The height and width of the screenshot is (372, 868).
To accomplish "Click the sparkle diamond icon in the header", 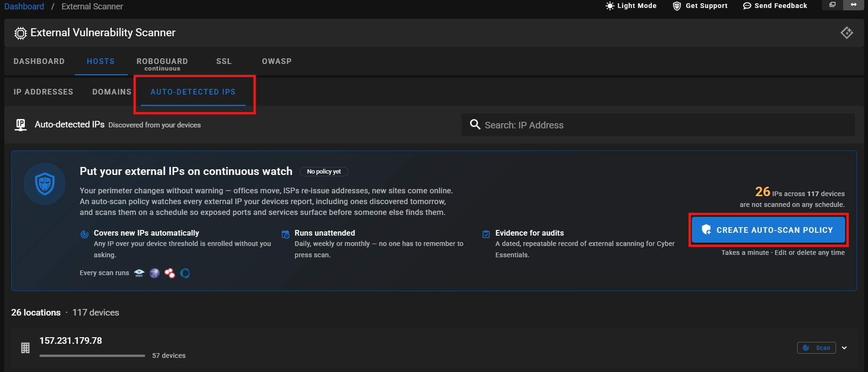I will pos(847,32).
